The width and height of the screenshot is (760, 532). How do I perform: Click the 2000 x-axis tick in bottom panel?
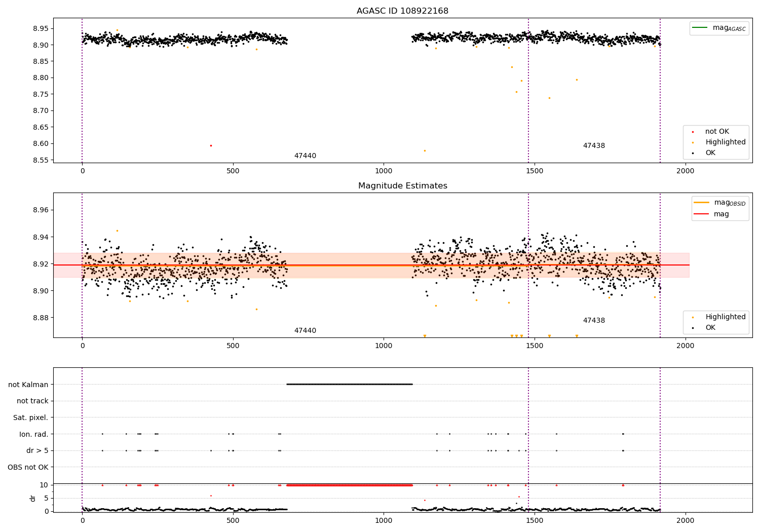tap(686, 521)
